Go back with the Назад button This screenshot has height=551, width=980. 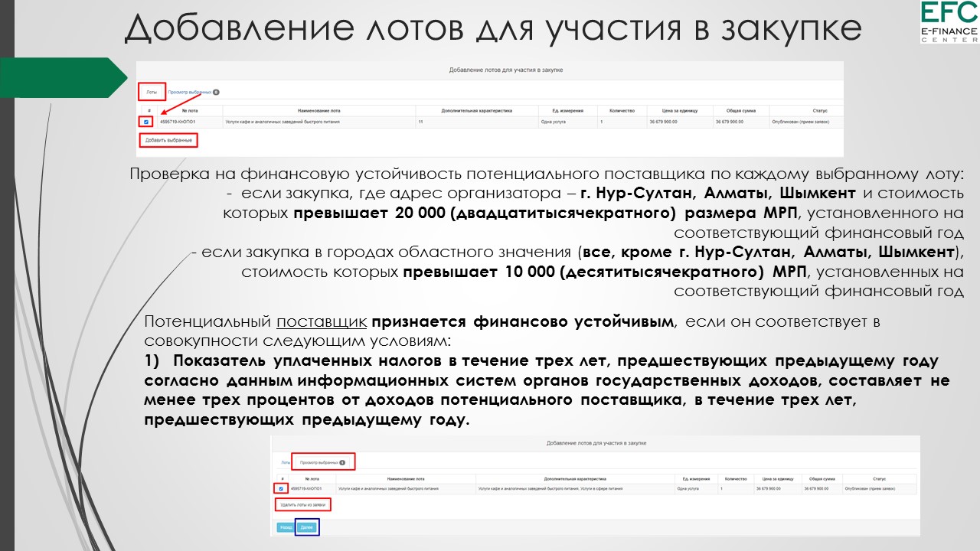pos(285,527)
